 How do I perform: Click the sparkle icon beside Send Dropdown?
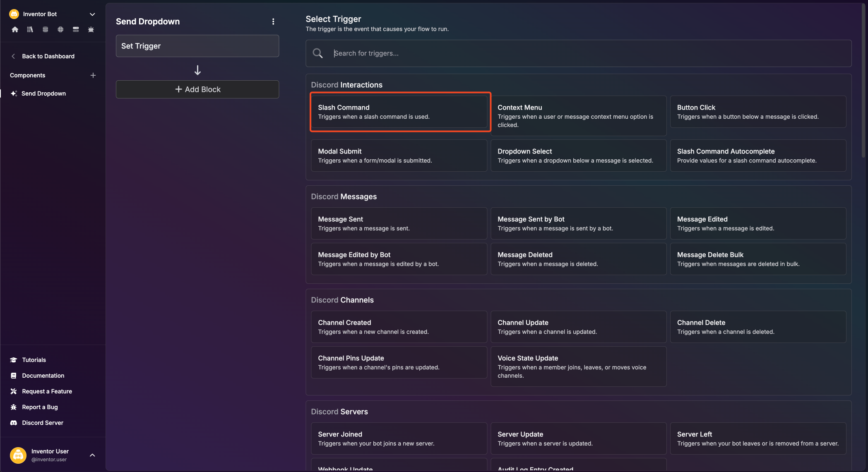pos(14,93)
